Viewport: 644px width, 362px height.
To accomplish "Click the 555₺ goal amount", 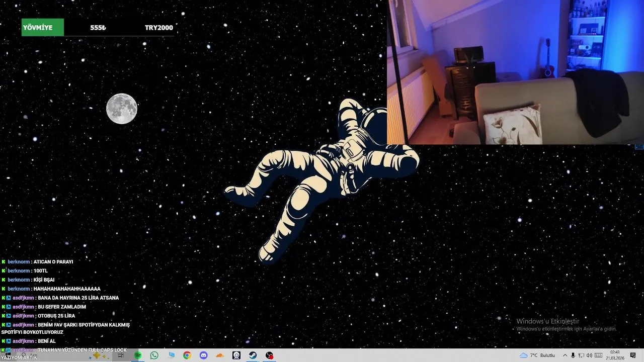I will point(98,28).
